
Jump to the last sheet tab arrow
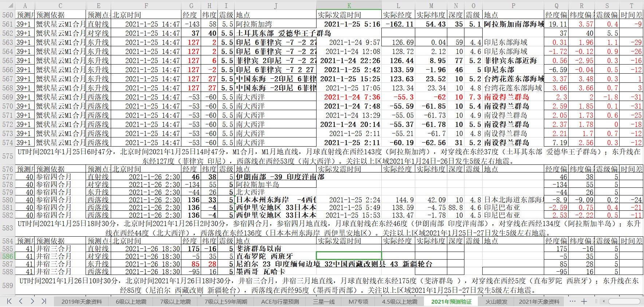(44, 301)
